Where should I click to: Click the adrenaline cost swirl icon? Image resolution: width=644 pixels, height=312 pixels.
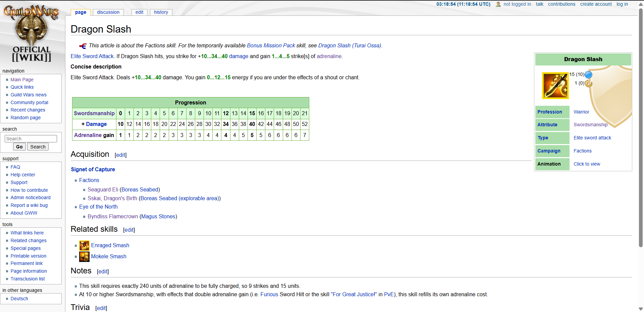click(x=588, y=83)
